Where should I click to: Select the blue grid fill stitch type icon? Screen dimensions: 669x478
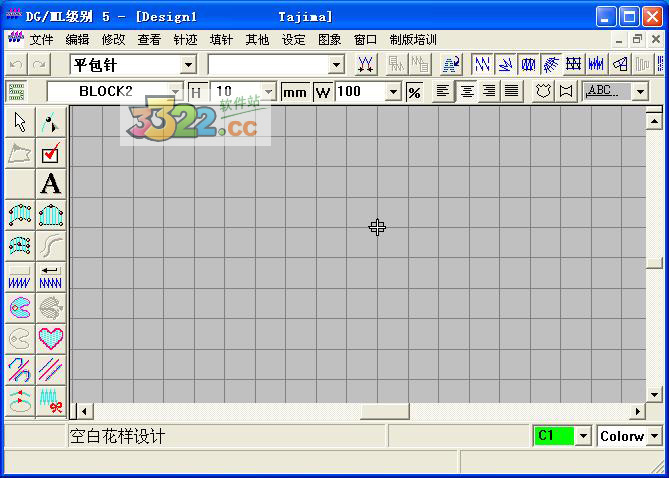pyautogui.click(x=574, y=64)
